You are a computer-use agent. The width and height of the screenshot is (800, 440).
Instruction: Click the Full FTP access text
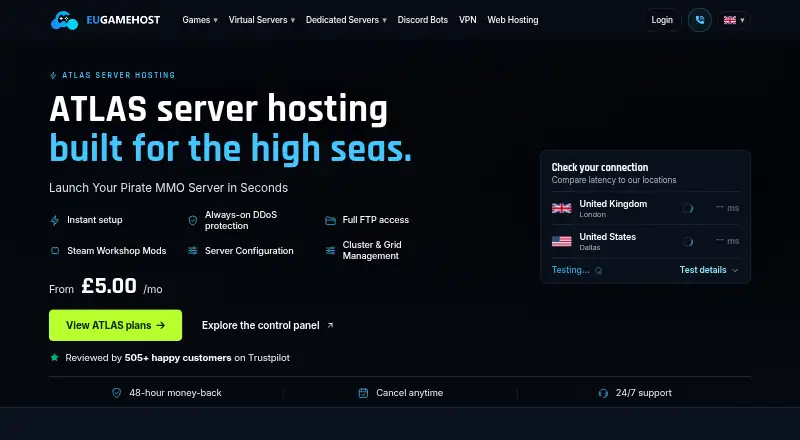(x=376, y=220)
